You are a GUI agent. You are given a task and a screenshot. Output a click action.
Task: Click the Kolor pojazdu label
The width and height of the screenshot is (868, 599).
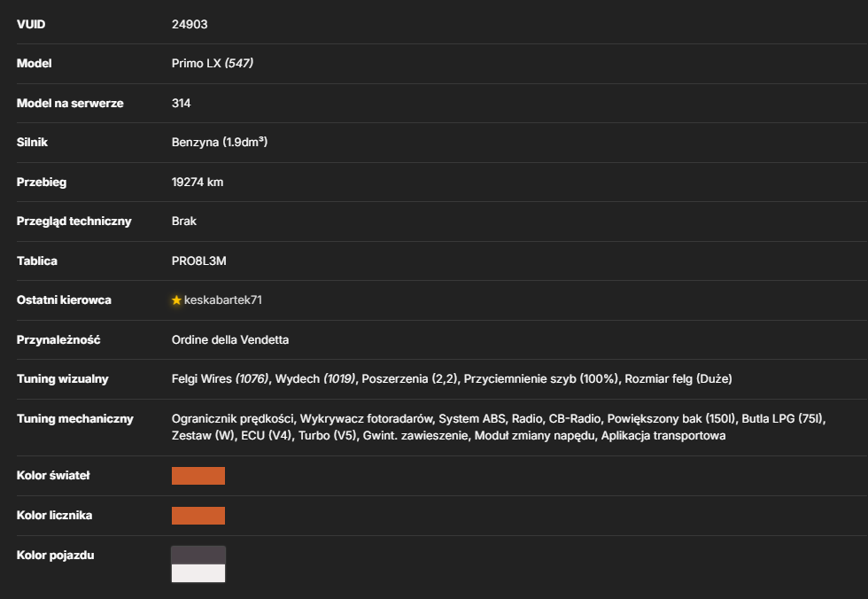[x=55, y=556]
